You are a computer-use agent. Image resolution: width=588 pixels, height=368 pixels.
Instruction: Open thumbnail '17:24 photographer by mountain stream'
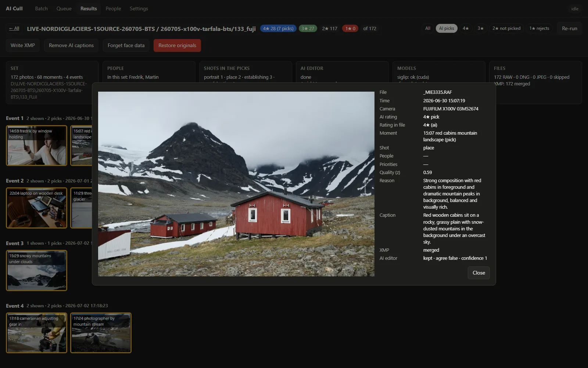101,333
